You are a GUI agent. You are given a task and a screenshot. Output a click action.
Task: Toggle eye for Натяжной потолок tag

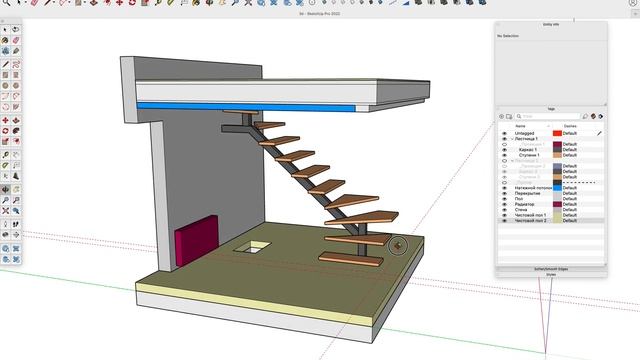pos(504,188)
